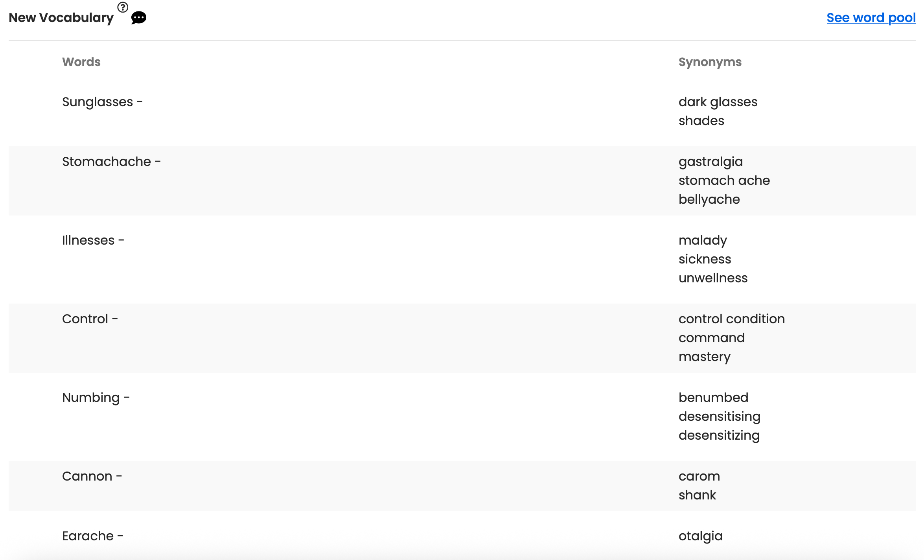The height and width of the screenshot is (560, 924).
Task: Click the synonym 'otalgia'
Action: 700,536
